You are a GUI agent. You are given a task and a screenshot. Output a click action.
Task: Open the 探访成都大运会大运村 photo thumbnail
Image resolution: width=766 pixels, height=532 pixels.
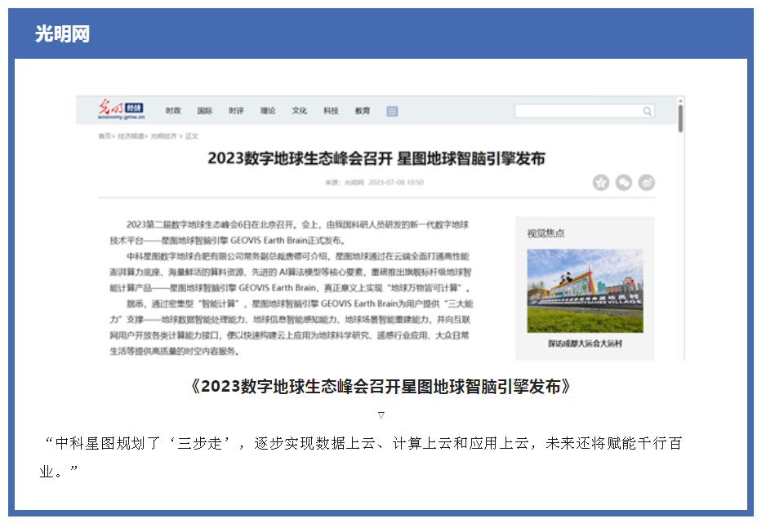click(585, 290)
